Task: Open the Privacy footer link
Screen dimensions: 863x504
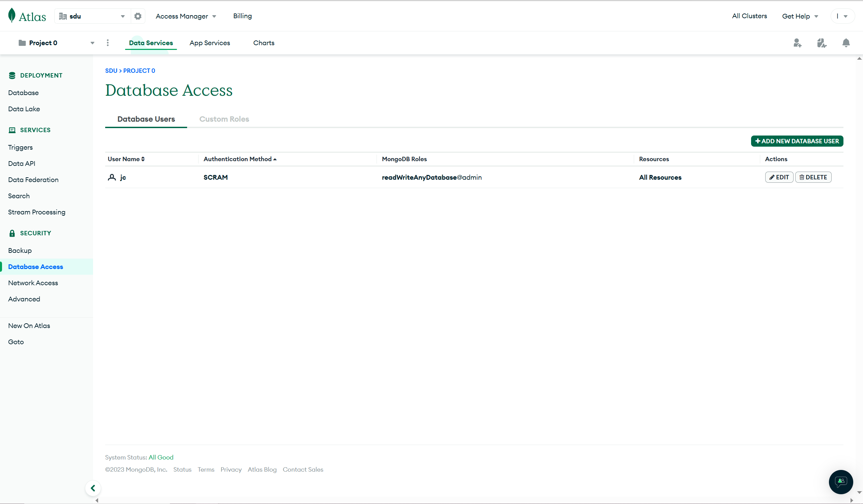Action: click(231, 469)
